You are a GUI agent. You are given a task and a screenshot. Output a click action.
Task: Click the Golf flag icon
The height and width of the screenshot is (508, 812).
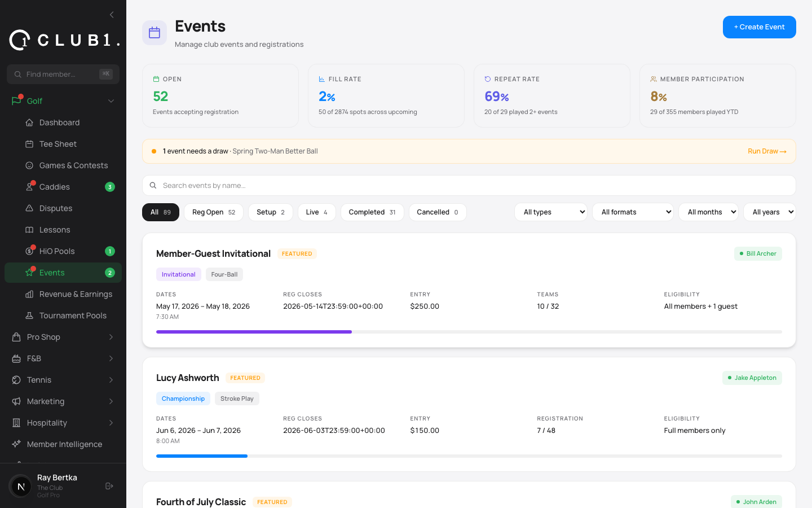tap(16, 101)
